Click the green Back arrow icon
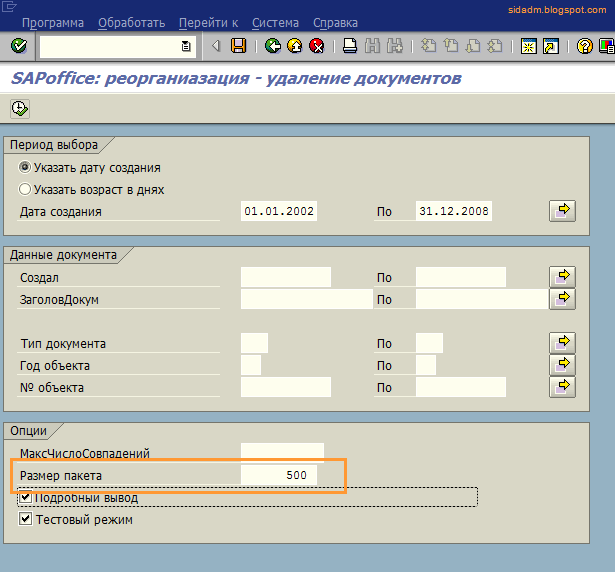Viewport: 615px width, 572px height. pos(273,46)
